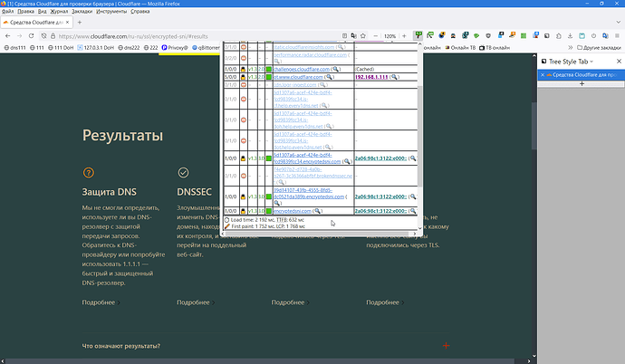Viewport: 625px width, 364px height.
Task: Open the Privoxy@ bookmark
Action: coord(175,47)
